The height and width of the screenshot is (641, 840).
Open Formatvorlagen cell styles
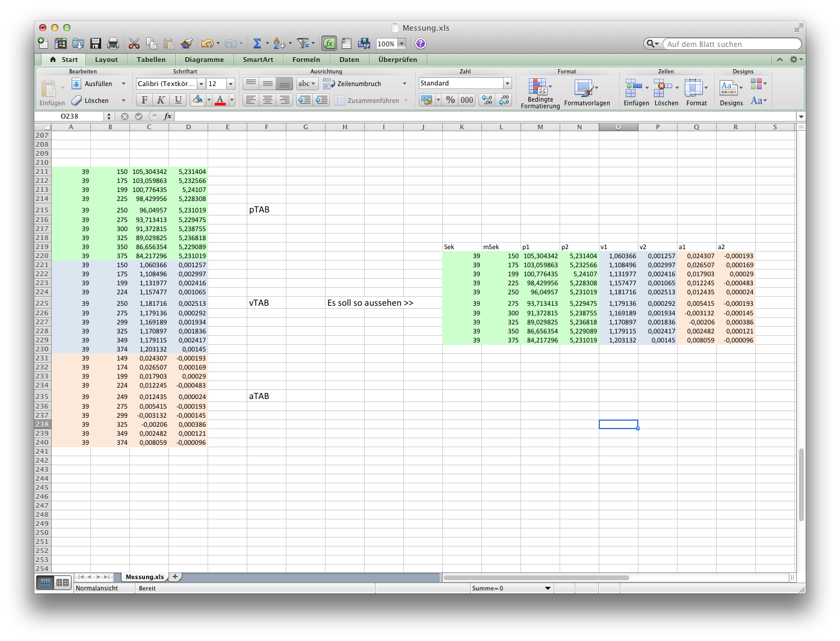[587, 93]
